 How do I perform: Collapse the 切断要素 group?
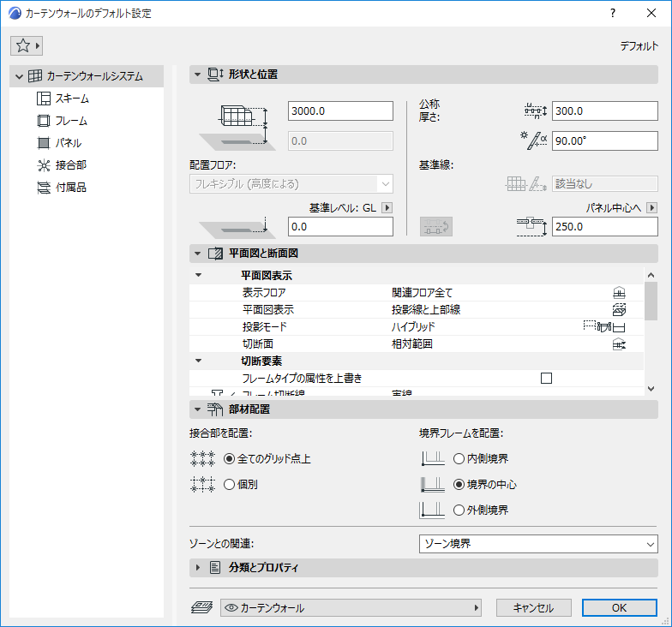[199, 361]
